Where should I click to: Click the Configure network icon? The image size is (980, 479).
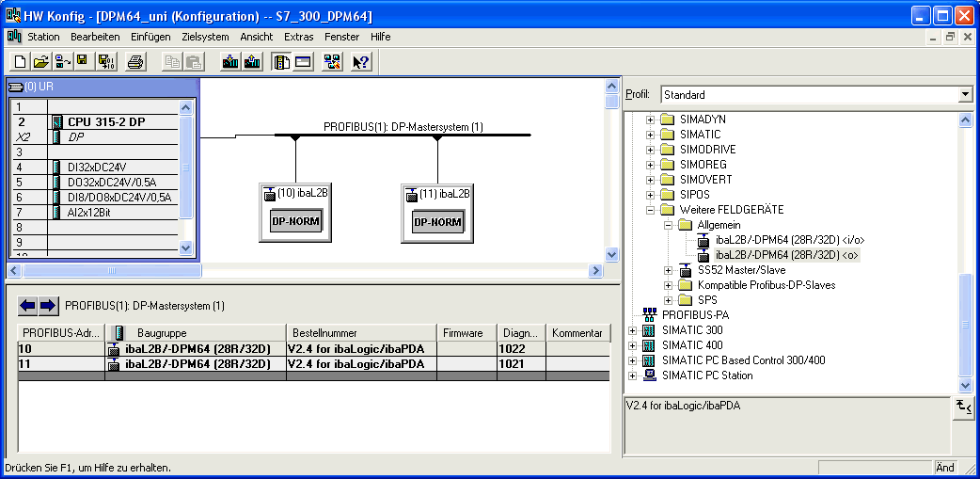[x=332, y=62]
